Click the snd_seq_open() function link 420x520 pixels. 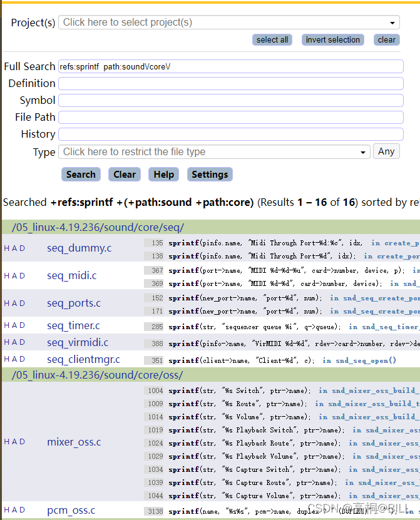coord(366,360)
